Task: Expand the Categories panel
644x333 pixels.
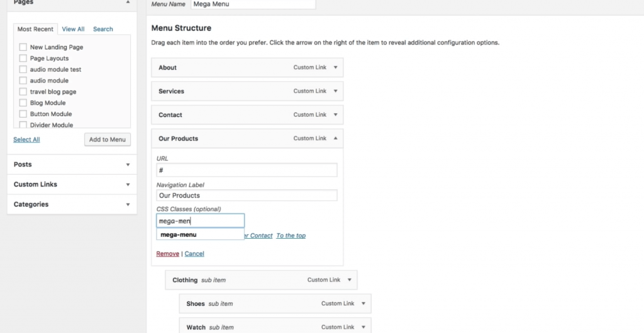Action: click(x=128, y=205)
